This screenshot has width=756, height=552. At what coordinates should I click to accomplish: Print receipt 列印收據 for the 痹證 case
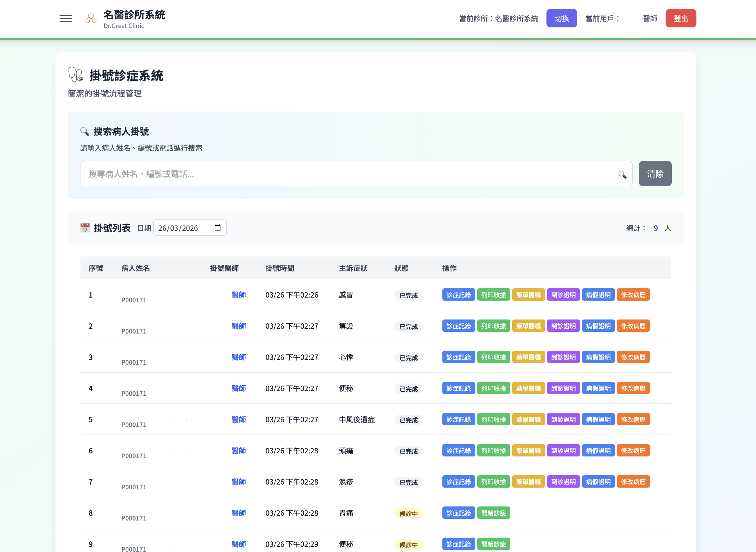[493, 326]
